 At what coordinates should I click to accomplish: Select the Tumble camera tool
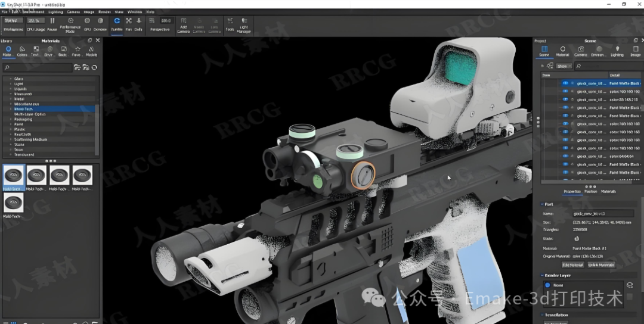point(117,24)
